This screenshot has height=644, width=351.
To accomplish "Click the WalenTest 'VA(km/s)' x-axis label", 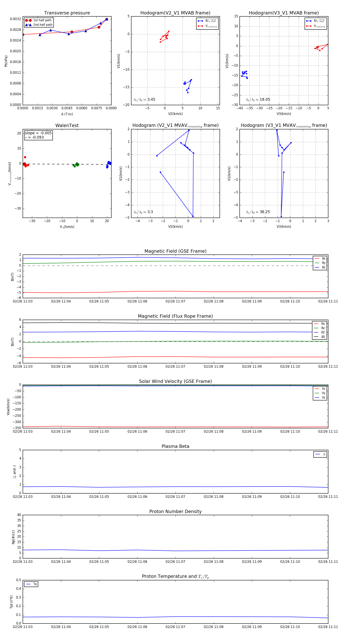I will coord(67,227).
